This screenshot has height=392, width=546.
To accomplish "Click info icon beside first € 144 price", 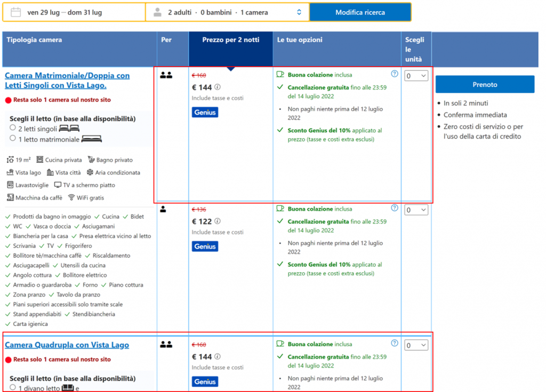I will point(218,87).
